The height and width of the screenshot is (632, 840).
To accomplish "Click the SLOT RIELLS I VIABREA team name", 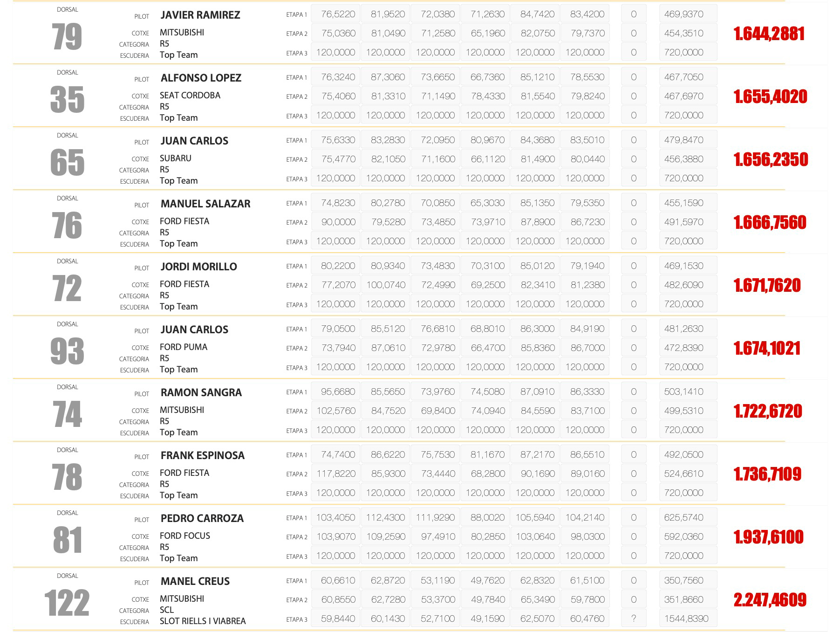I will click(x=203, y=621).
